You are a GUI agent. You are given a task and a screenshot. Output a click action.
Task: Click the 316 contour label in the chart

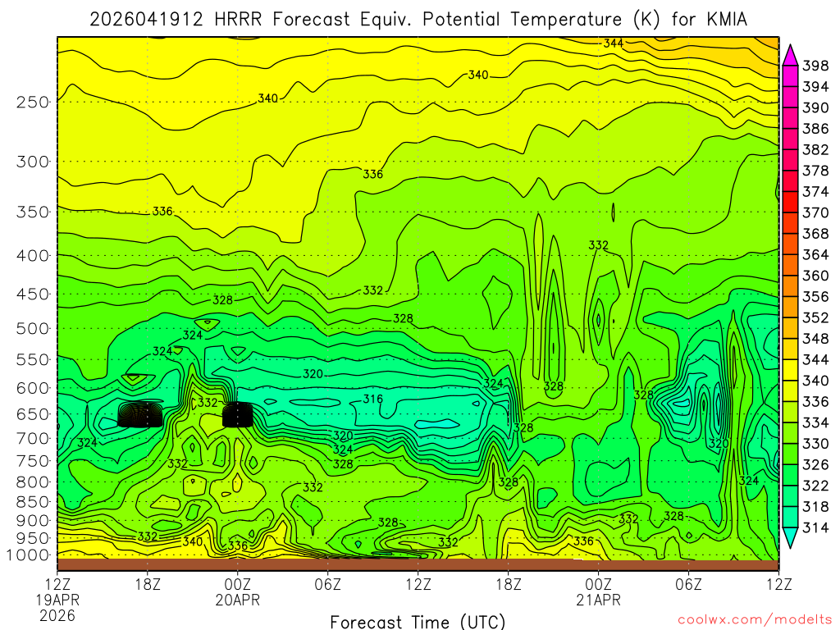coord(373,399)
